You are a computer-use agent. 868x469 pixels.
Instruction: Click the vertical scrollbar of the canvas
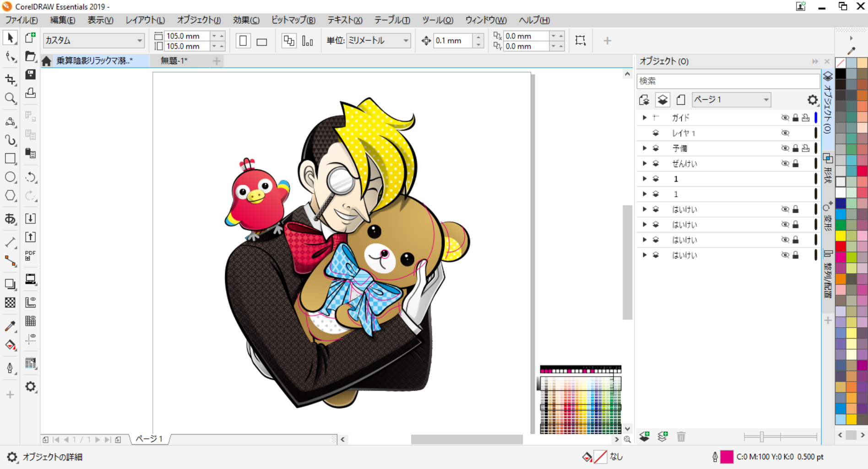click(x=627, y=262)
